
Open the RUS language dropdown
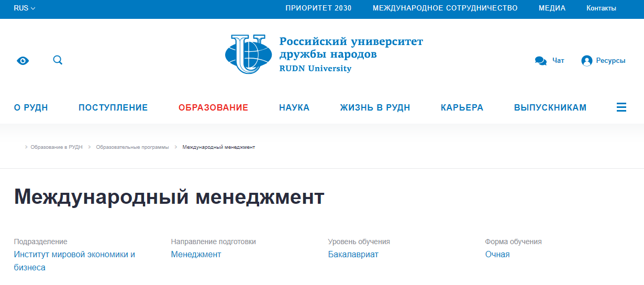[25, 8]
